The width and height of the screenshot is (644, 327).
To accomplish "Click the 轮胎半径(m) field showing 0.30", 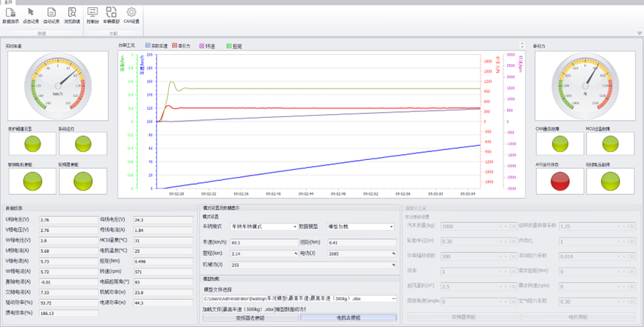I will tap(469, 241).
